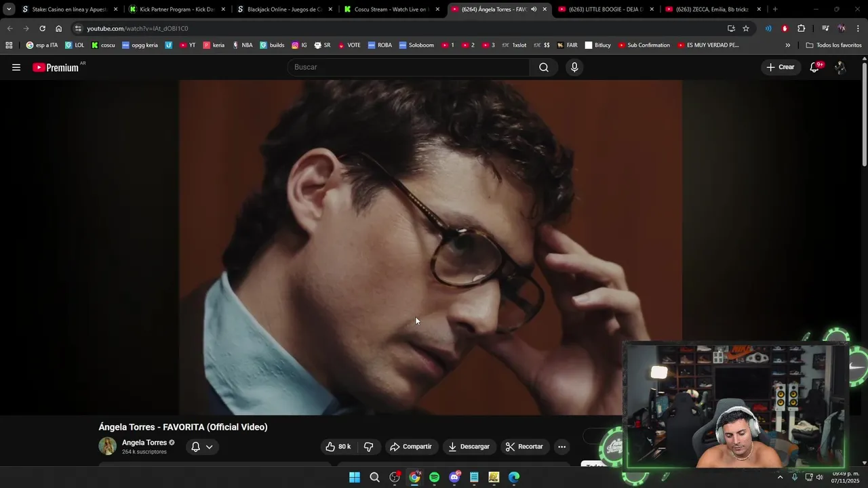Viewport: 868px width, 488px height.
Task: Open the 'esp a ITA' bookmark
Action: (42, 45)
